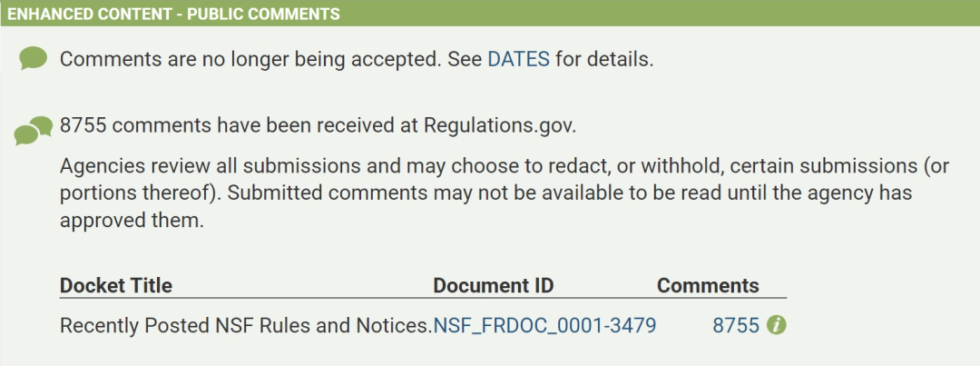Open the DATES link
Viewport: 980px width, 366px height.
(519, 59)
